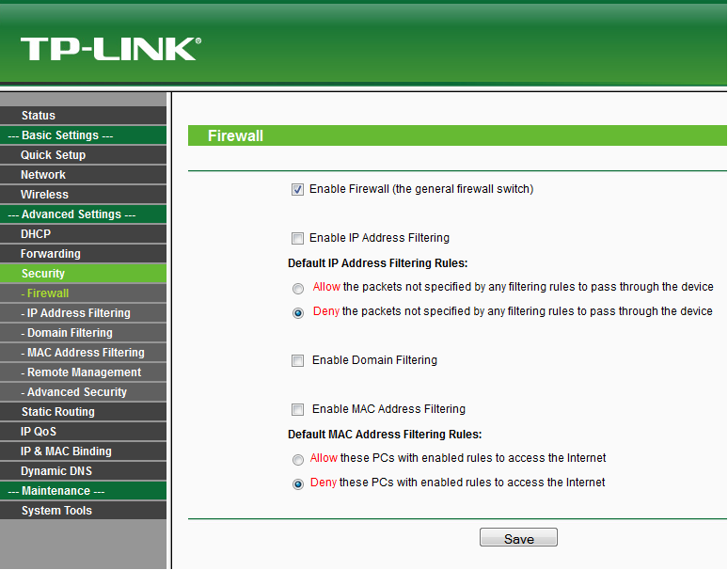Check Enable IP Address Filtering
728x570 pixels.
[297, 238]
